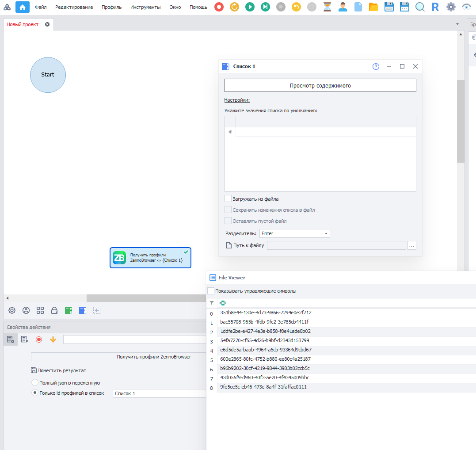Open the Инструменты menu
This screenshot has height=450, width=476.
(x=145, y=7)
